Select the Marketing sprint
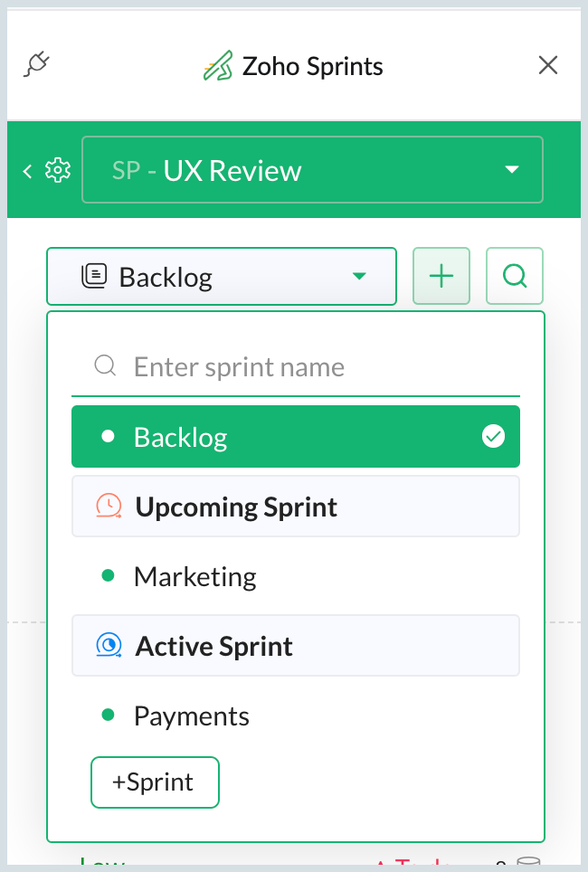The image size is (588, 872). 296,576
